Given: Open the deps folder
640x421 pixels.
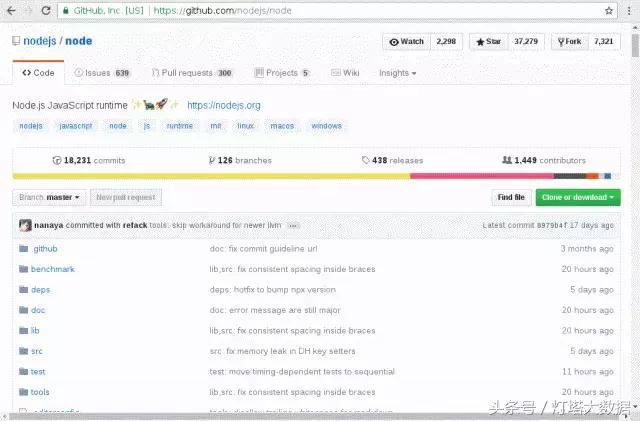Looking at the screenshot, I should (40, 290).
